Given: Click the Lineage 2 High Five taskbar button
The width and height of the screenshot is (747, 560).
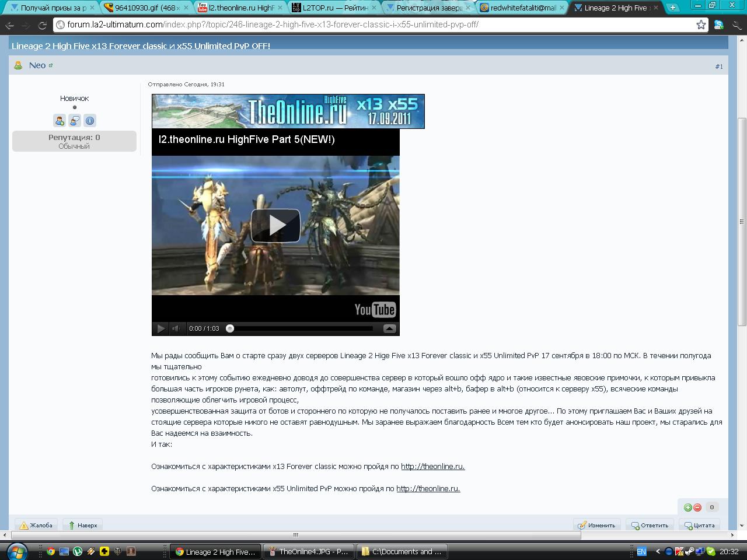Looking at the screenshot, I should (x=215, y=551).
